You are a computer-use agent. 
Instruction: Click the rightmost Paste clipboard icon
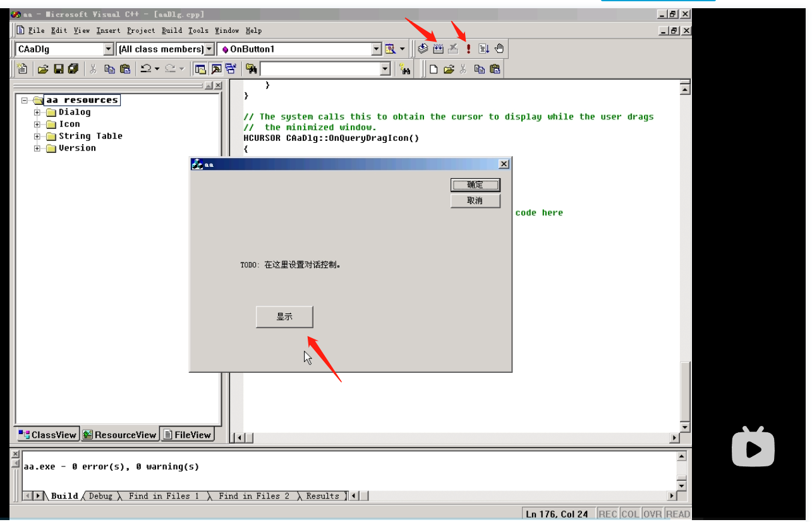495,69
